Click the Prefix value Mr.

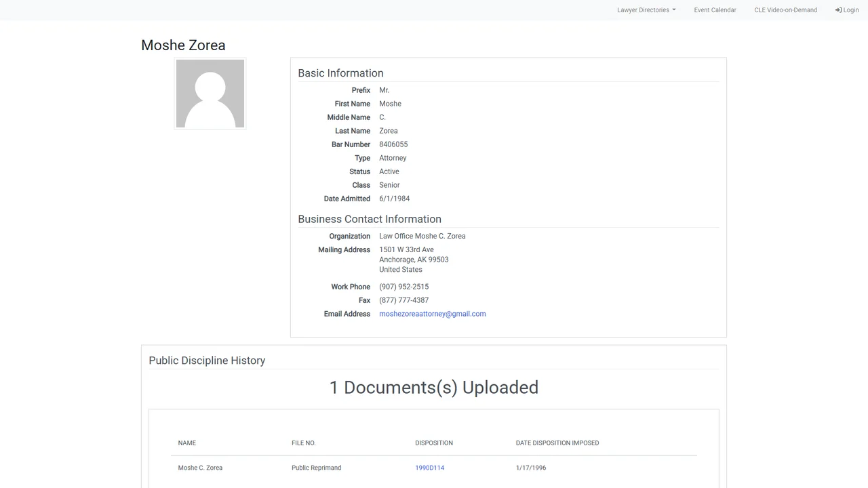pos(384,90)
